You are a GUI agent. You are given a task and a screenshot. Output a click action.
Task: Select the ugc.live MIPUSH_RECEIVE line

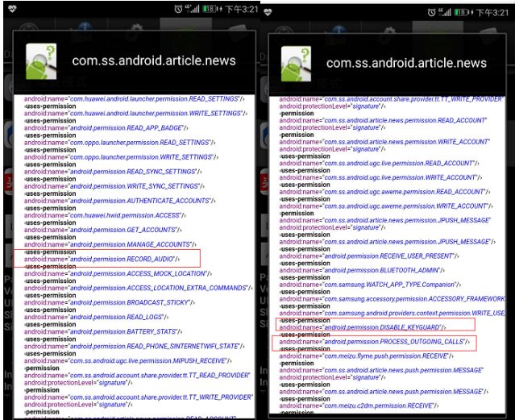(x=128, y=360)
